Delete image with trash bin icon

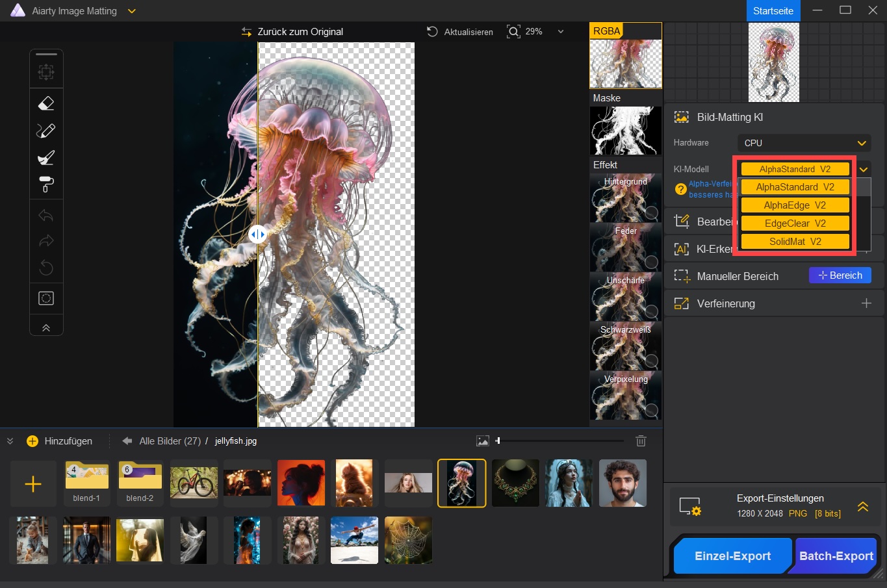[641, 441]
